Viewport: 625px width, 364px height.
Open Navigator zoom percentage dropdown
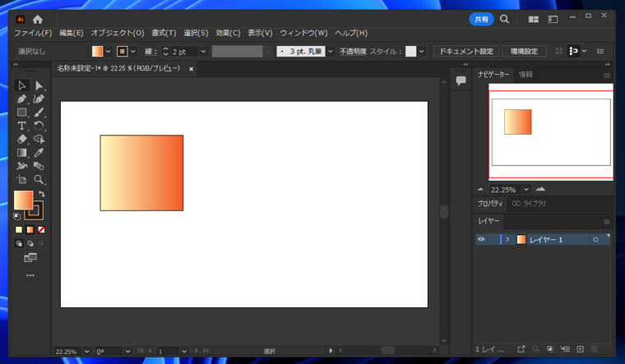coord(526,190)
